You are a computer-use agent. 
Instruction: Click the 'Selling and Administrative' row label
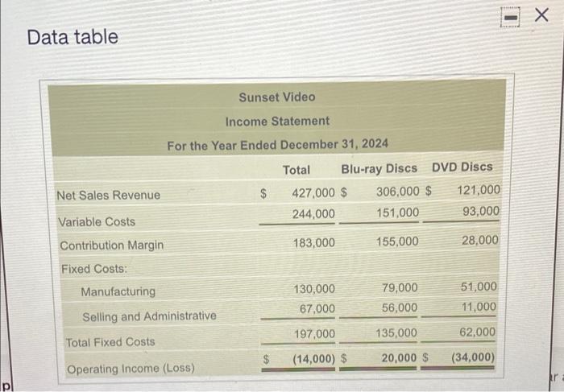pos(149,316)
